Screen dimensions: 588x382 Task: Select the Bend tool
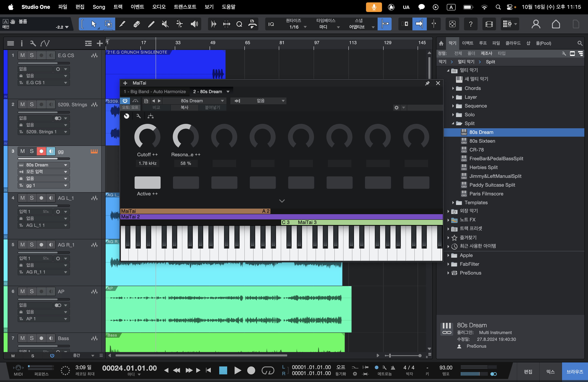click(x=180, y=24)
